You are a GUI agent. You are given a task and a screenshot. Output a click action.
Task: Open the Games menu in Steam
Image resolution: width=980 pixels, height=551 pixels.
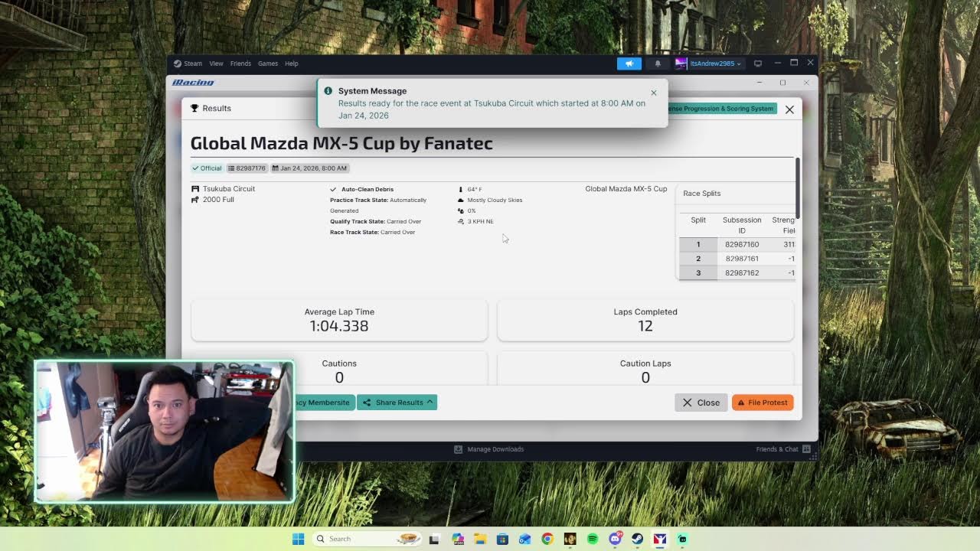pyautogui.click(x=268, y=64)
